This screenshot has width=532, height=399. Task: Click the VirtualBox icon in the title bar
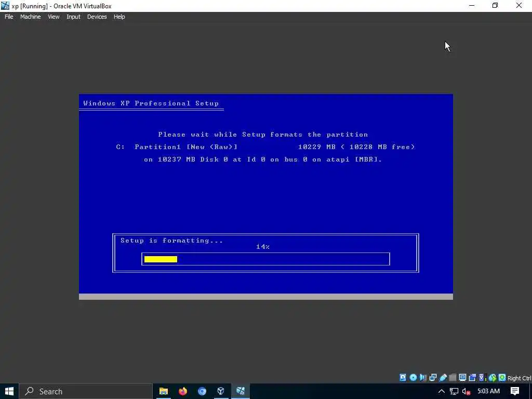pyautogui.click(x=5, y=6)
